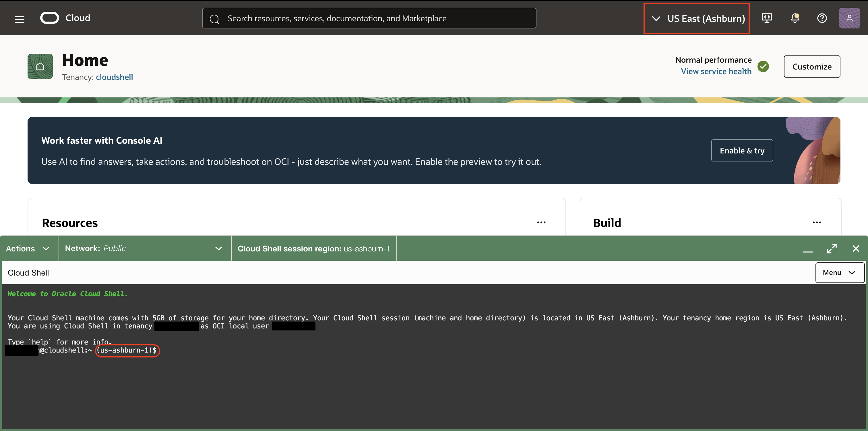
Task: Click the Work faster with Console AI heading
Action: [102, 140]
